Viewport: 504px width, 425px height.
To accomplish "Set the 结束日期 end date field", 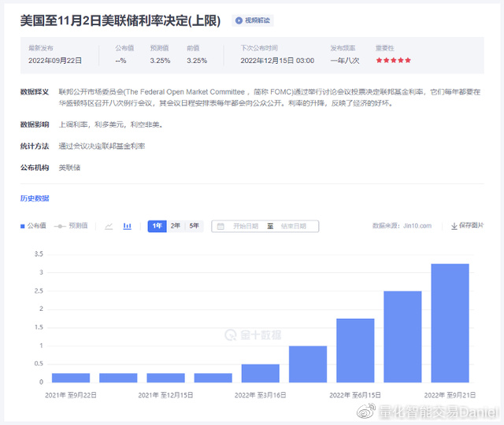I will tap(294, 226).
